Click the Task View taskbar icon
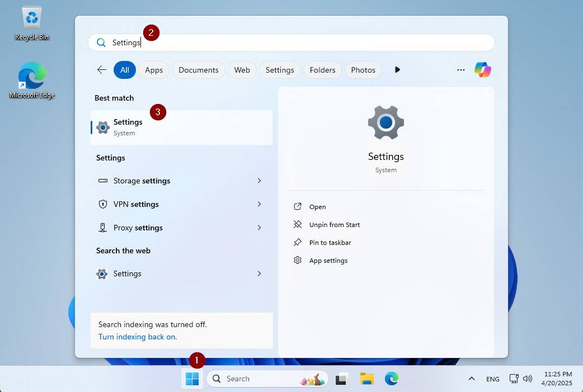 [x=342, y=379]
